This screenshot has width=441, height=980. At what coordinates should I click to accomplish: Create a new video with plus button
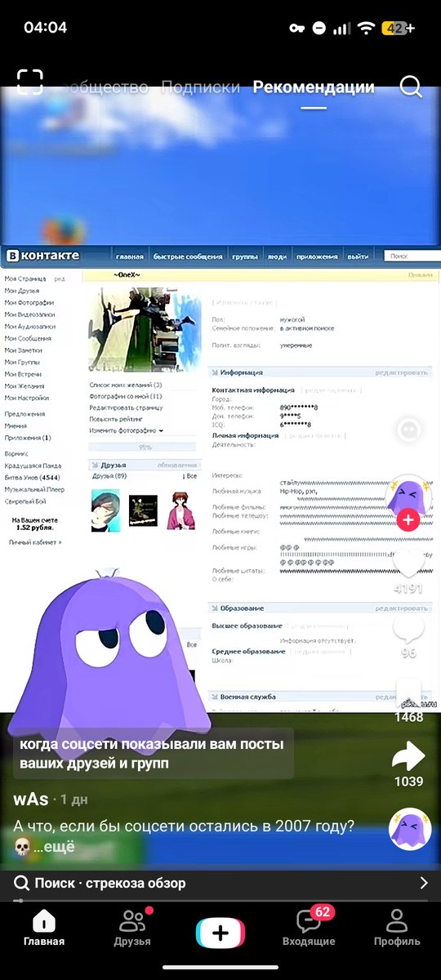[220, 933]
